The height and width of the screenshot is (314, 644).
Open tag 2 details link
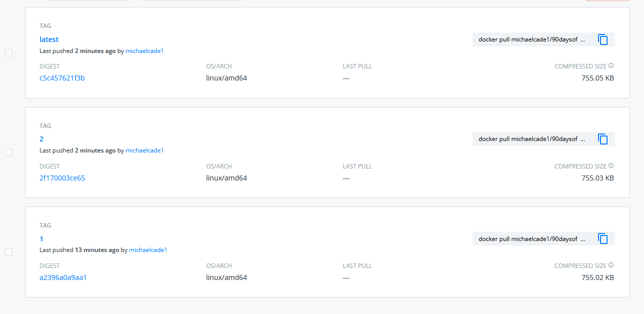click(x=41, y=139)
